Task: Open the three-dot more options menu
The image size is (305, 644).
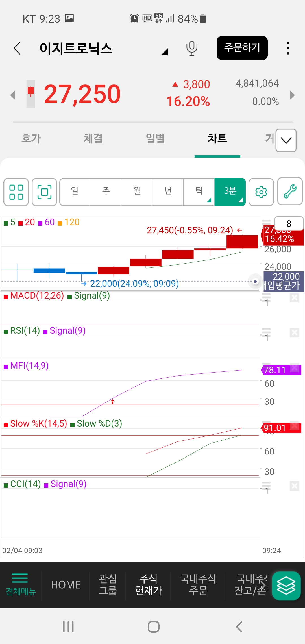Action: tap(288, 48)
